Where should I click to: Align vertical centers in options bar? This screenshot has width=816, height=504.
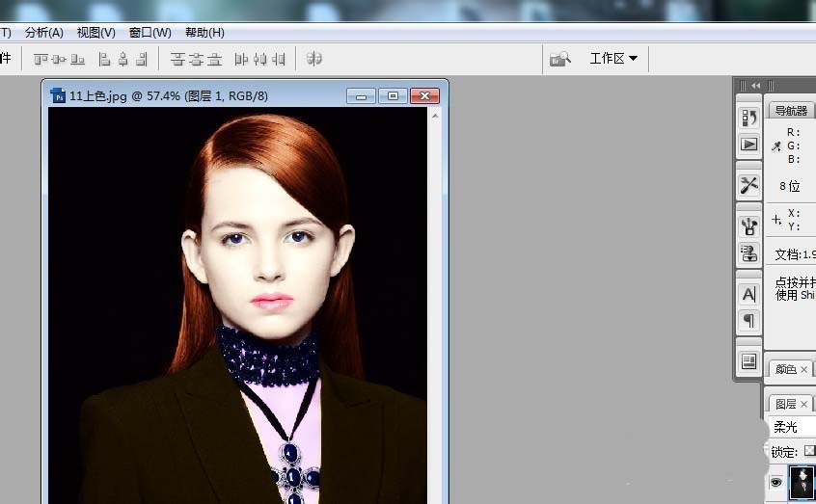(59, 60)
